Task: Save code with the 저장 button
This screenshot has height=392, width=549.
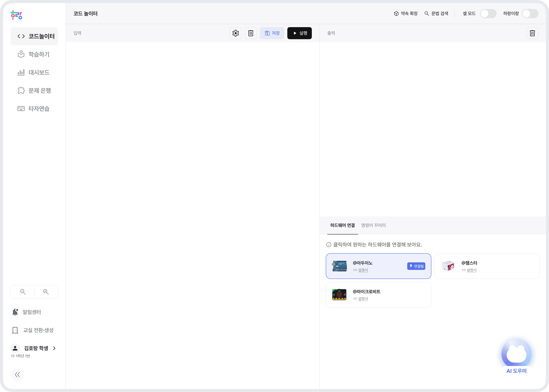Action: (272, 33)
